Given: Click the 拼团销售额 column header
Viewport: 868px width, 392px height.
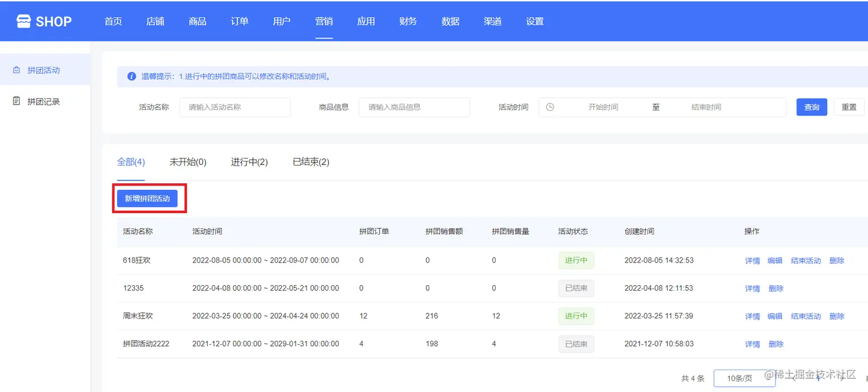Looking at the screenshot, I should [444, 231].
